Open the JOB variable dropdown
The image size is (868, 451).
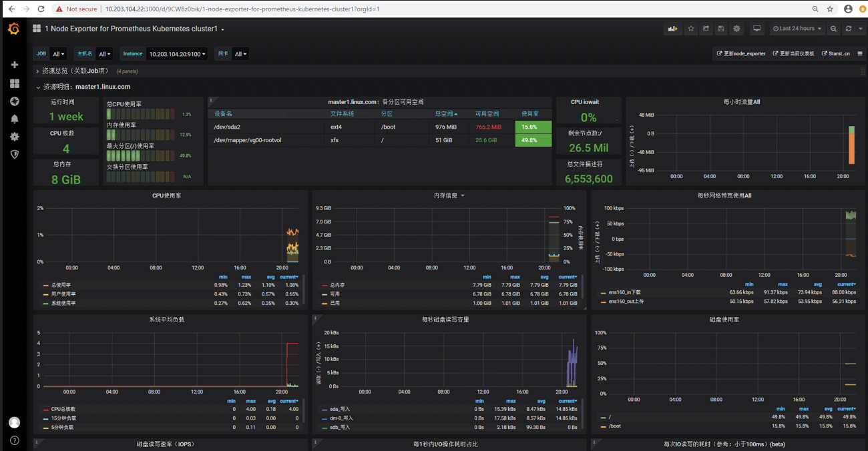(x=59, y=54)
